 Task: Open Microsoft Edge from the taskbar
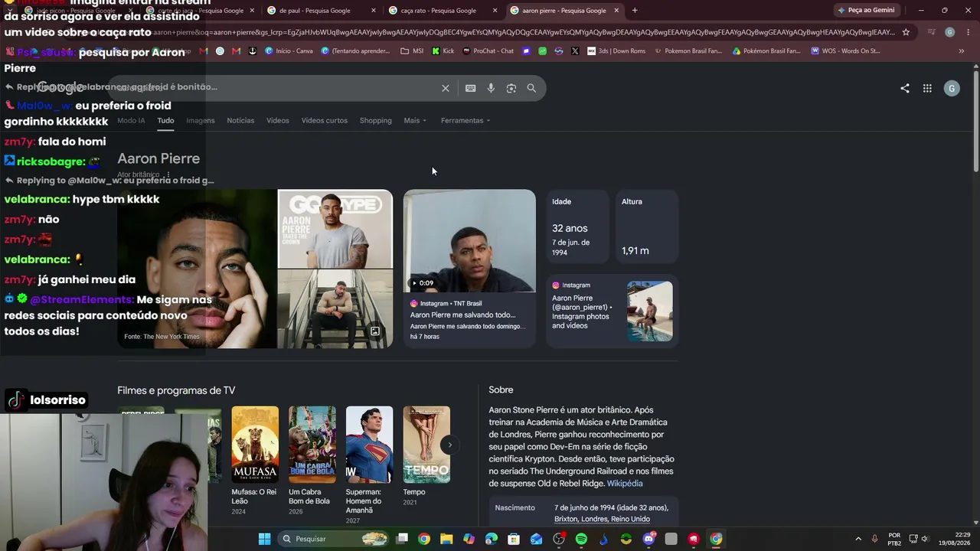click(x=492, y=539)
